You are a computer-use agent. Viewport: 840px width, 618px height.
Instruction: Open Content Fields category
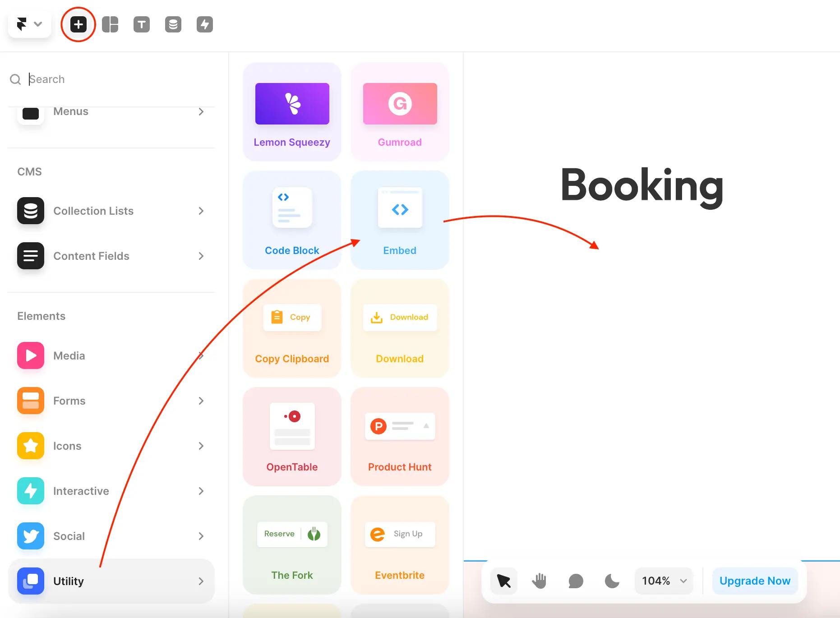[x=111, y=256]
